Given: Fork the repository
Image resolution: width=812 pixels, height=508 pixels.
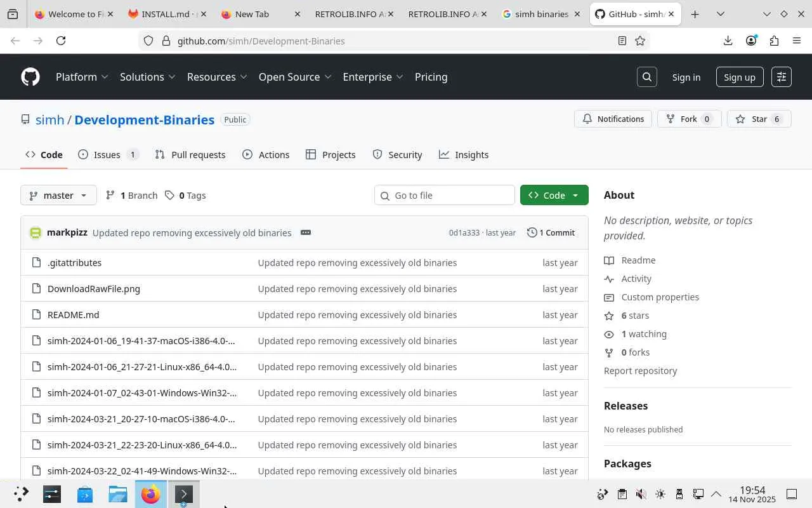Looking at the screenshot, I should click(689, 119).
